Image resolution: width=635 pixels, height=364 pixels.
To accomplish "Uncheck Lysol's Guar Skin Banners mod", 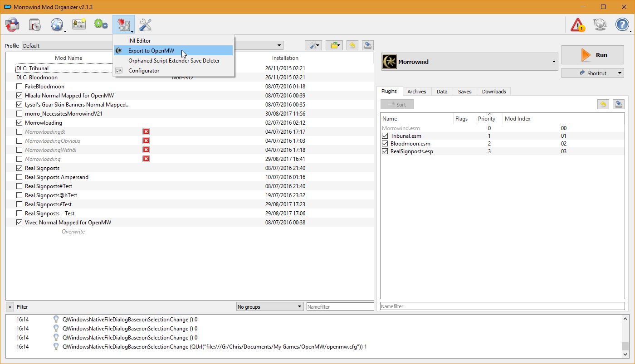I will (x=19, y=104).
